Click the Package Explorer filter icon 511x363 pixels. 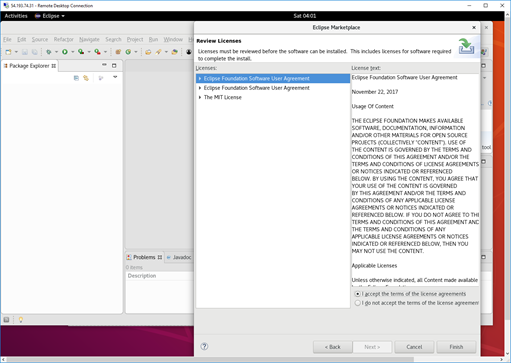tap(101, 78)
